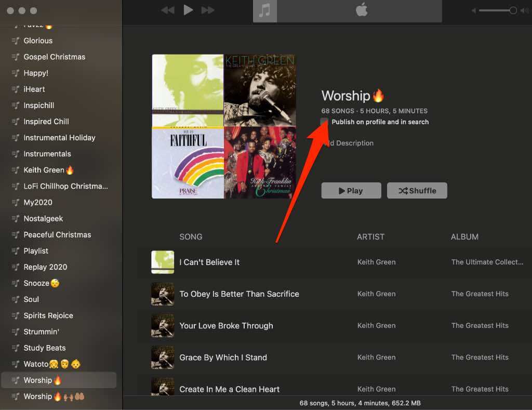Click the play button in top toolbar
This screenshot has height=410, width=532.
pyautogui.click(x=188, y=10)
